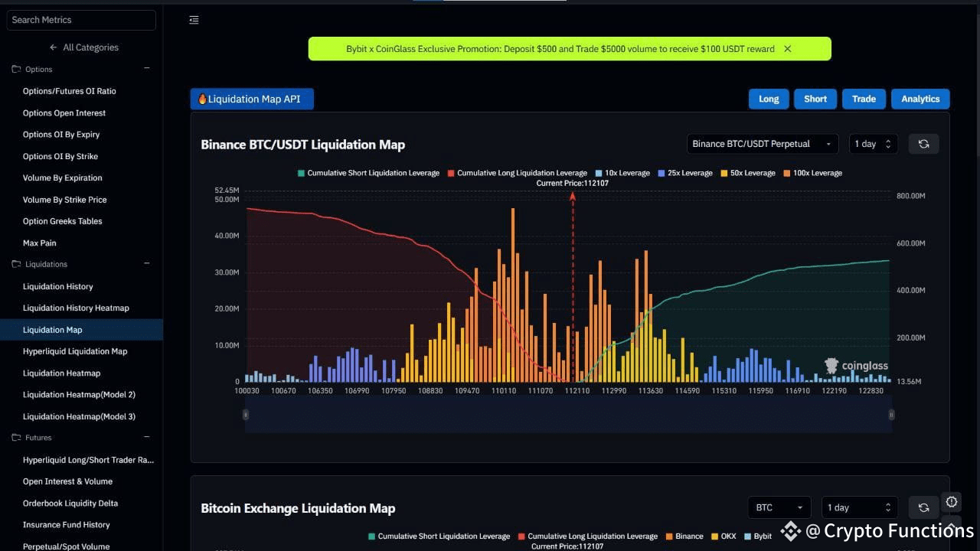Open the plain Liquidation Heatmap item
This screenshot has width=980, height=551.
[62, 373]
